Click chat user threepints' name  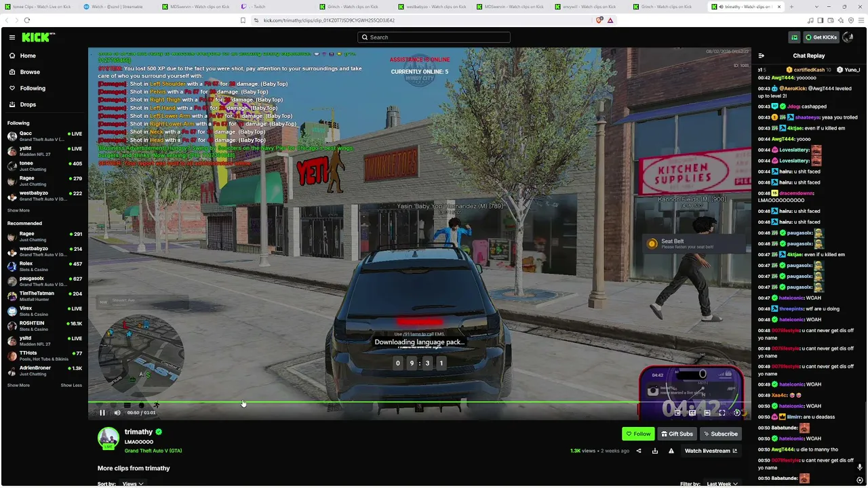(791, 308)
